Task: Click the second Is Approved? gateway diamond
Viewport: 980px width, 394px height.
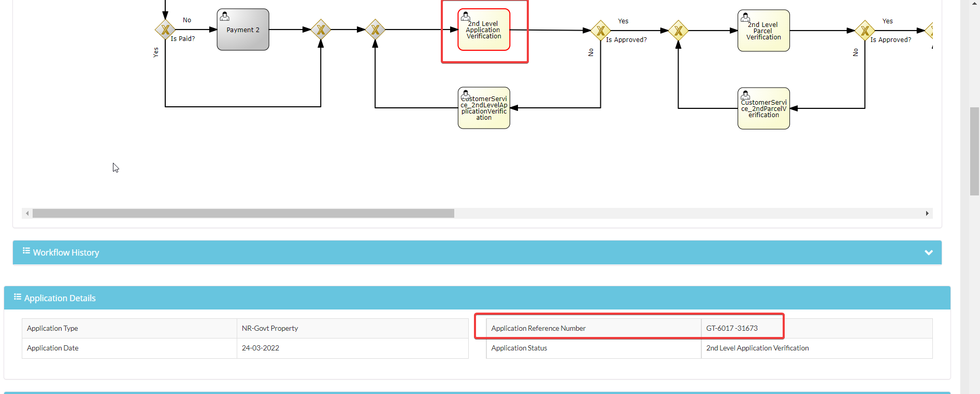Action: (864, 31)
